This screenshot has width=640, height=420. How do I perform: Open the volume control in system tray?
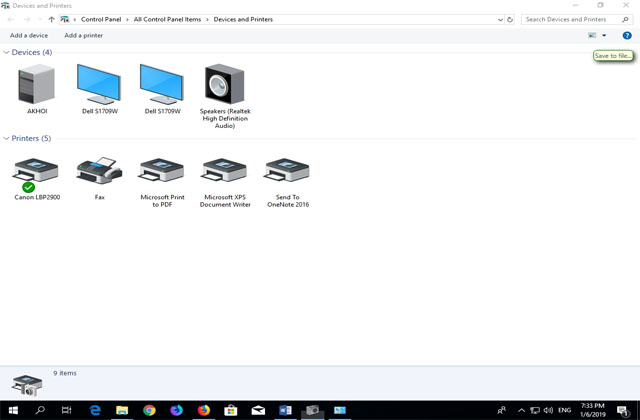(x=548, y=410)
